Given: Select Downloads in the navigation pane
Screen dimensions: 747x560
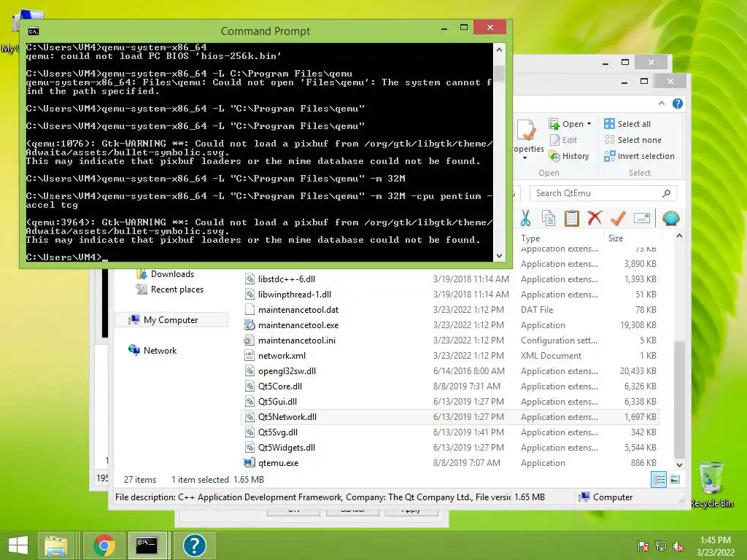Looking at the screenshot, I should (x=165, y=274).
